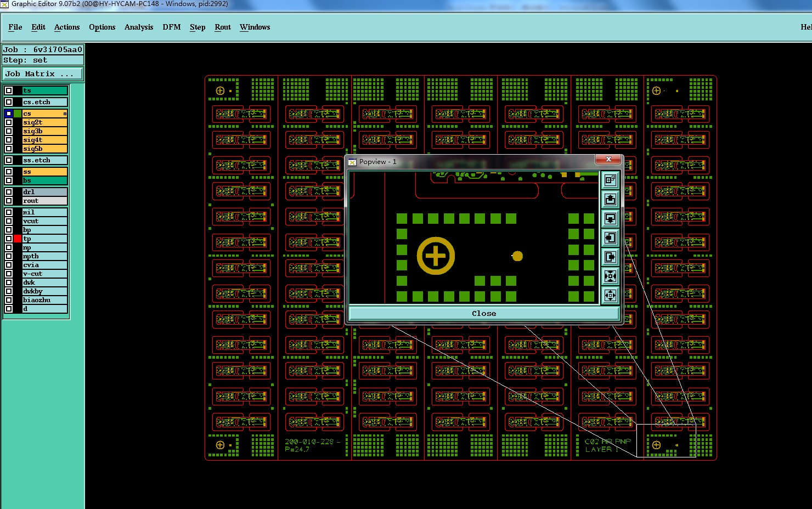Click the Close button in Popview
Viewport: 812px width, 509px height.
pyautogui.click(x=484, y=313)
